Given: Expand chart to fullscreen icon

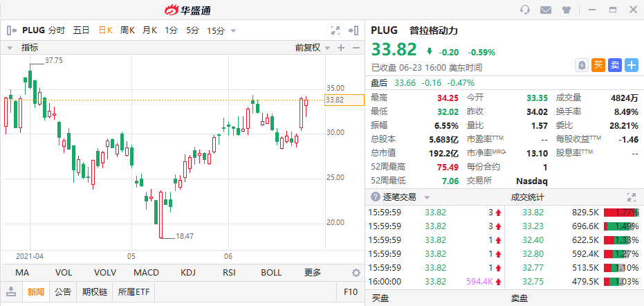Looking at the screenshot, I should pyautogui.click(x=335, y=30).
